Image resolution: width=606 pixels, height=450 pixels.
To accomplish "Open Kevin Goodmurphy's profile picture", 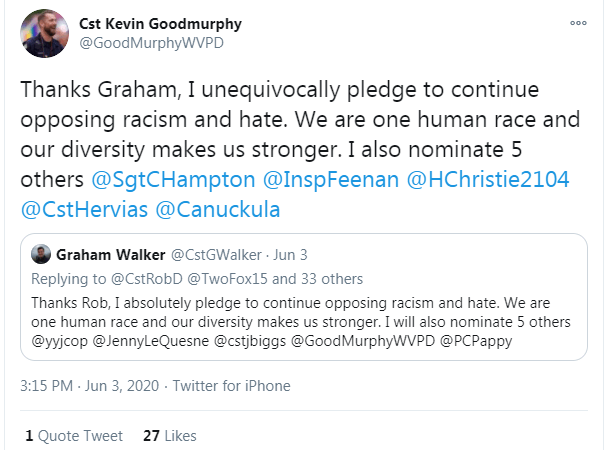I will click(44, 34).
